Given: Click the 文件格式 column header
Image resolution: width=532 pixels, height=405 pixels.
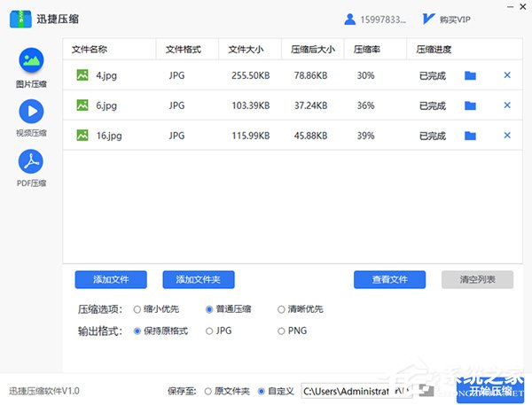Looking at the screenshot, I should pyautogui.click(x=184, y=50).
